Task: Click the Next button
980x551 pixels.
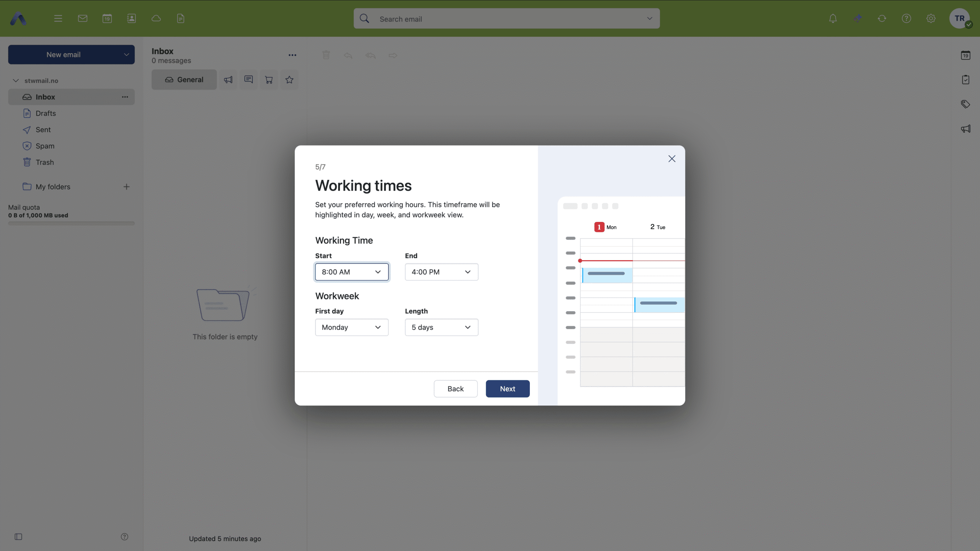Action: point(507,388)
